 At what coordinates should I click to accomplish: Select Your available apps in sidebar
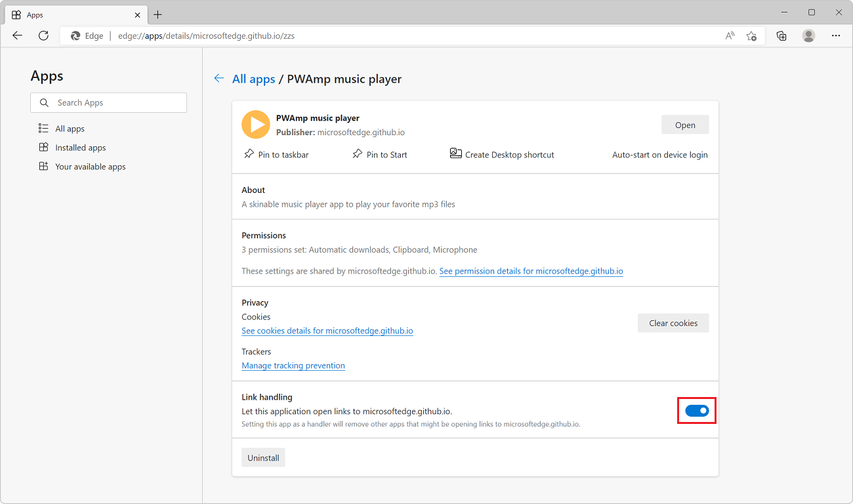[x=81, y=167]
